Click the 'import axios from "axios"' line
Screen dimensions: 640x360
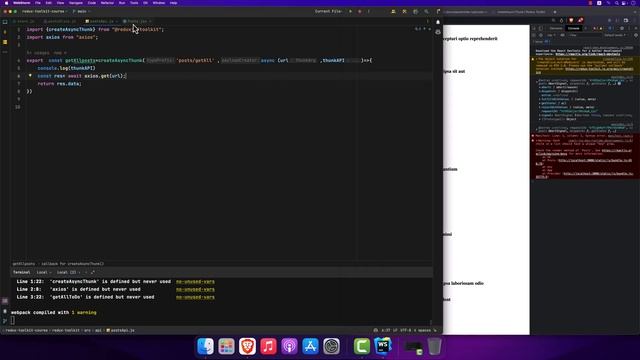coord(62,37)
